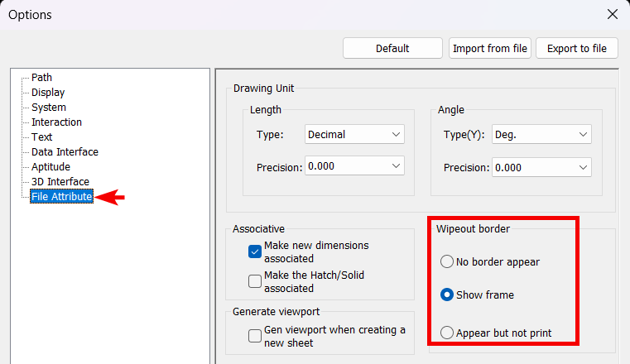Click the Default button
The width and height of the screenshot is (630, 364).
[x=392, y=49]
